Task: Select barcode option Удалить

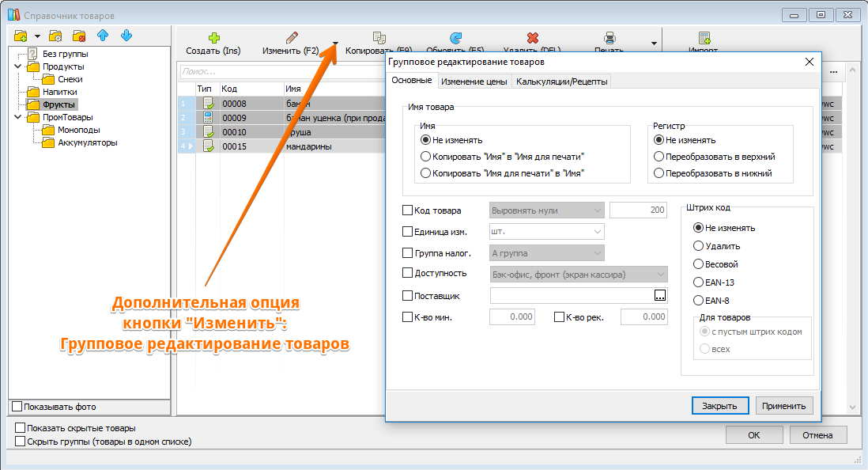Action: (x=699, y=245)
